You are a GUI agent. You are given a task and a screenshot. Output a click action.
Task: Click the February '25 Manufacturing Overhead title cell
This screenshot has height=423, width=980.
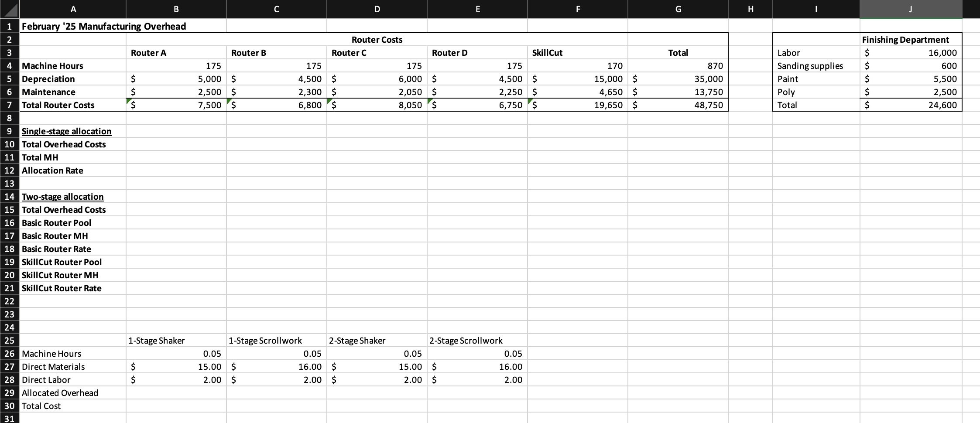click(73, 26)
